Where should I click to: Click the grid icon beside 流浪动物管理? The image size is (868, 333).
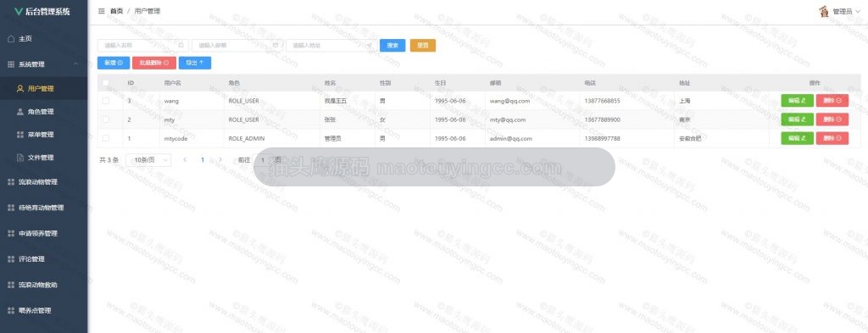[x=11, y=182]
